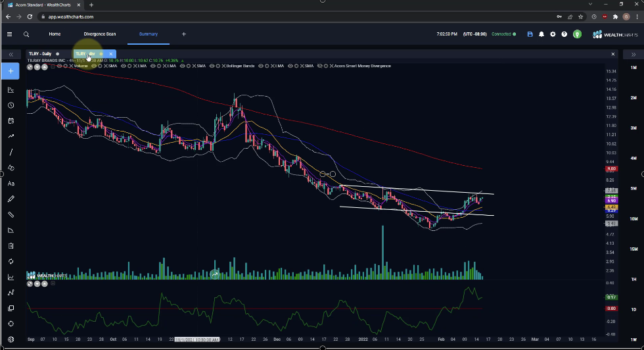The height and width of the screenshot is (350, 644).
Task: Open the help question mark icon
Action: [564, 34]
